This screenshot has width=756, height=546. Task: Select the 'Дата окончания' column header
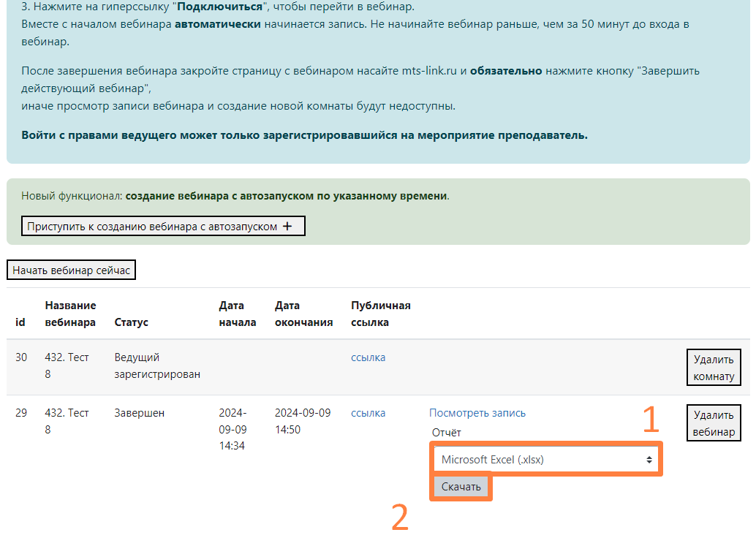point(303,314)
